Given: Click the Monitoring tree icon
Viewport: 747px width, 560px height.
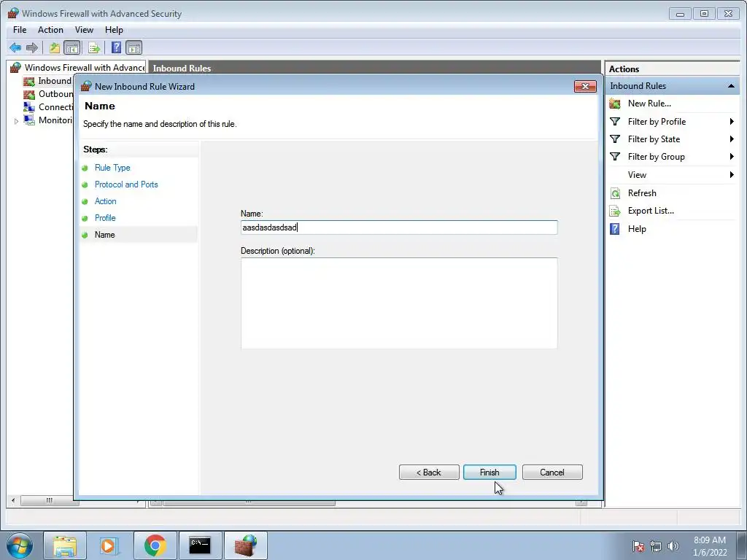Looking at the screenshot, I should (x=29, y=120).
